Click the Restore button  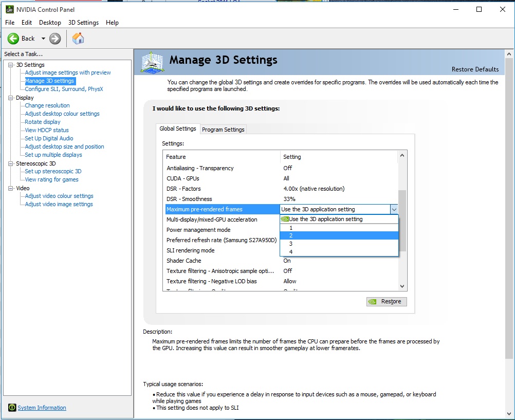[387, 301]
